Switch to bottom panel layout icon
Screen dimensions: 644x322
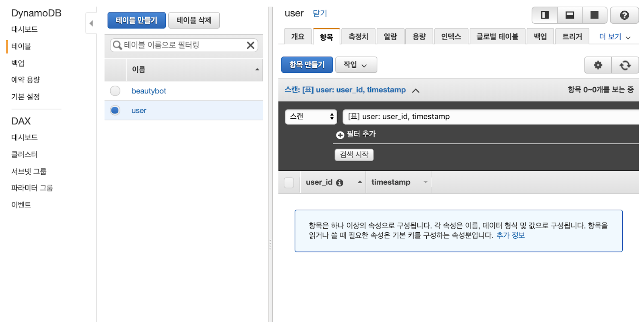click(x=570, y=15)
